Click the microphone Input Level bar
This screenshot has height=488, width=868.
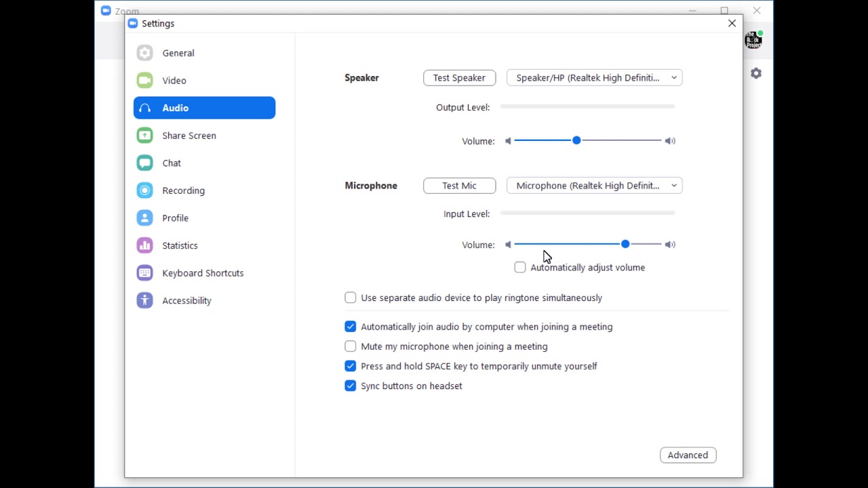pos(587,213)
